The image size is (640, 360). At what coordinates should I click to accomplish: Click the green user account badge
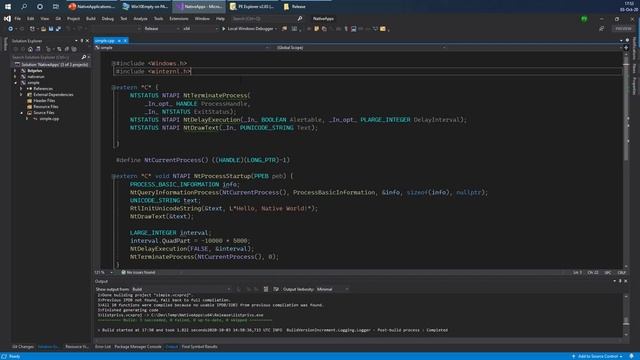(x=584, y=19)
